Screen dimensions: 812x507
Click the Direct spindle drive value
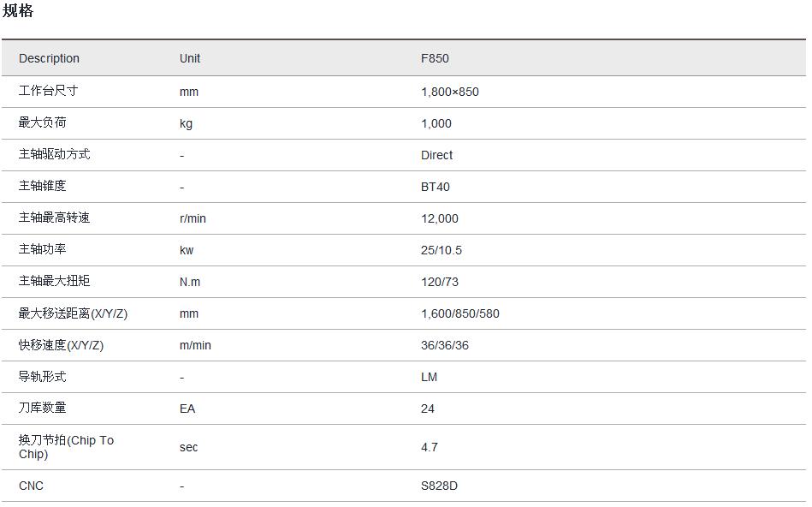pos(436,155)
